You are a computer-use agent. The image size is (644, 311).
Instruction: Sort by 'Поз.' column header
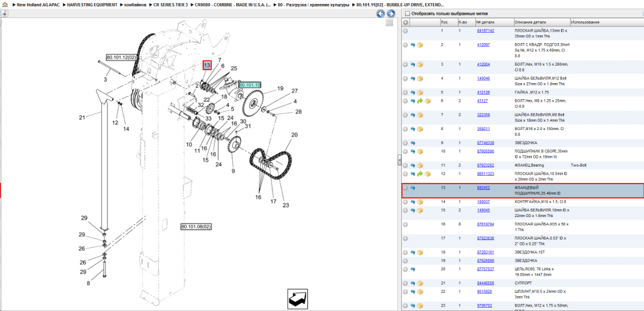coord(448,22)
